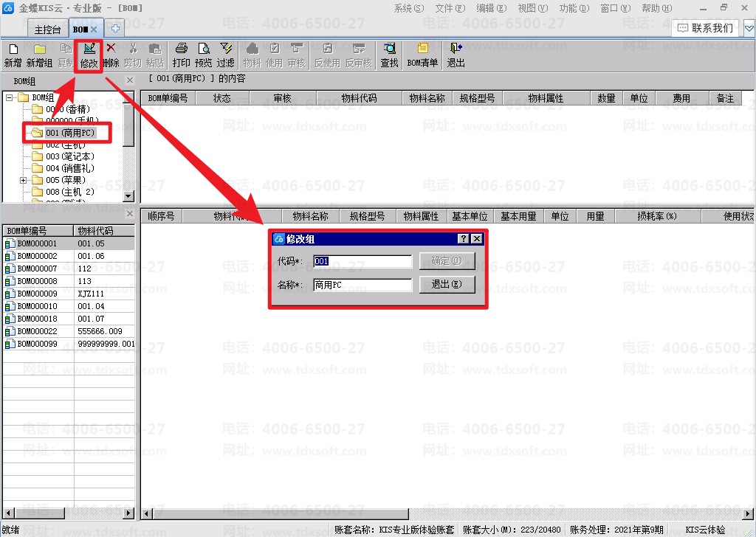Click the 过滤 (Filter) toolbar icon
Image resolution: width=756 pixels, height=537 pixels.
tap(226, 55)
